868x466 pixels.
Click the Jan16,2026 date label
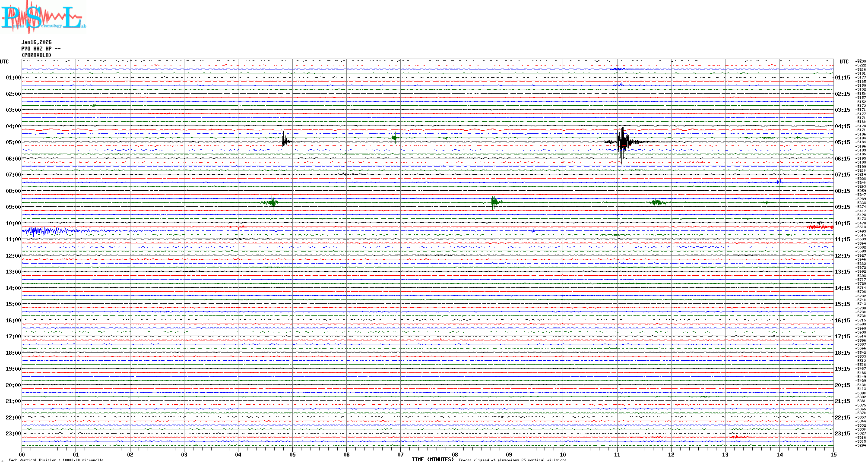point(36,42)
